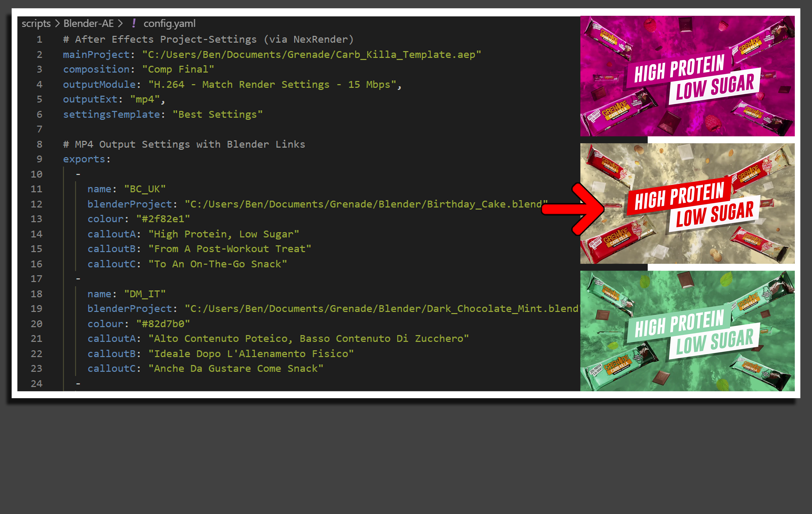
Task: Open the config.yaml breadcrumb item
Action: point(169,24)
